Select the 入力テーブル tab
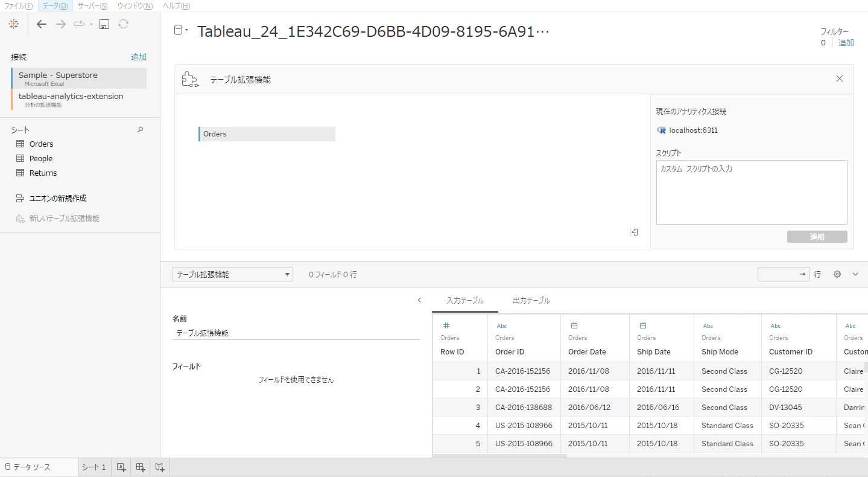 pyautogui.click(x=465, y=300)
